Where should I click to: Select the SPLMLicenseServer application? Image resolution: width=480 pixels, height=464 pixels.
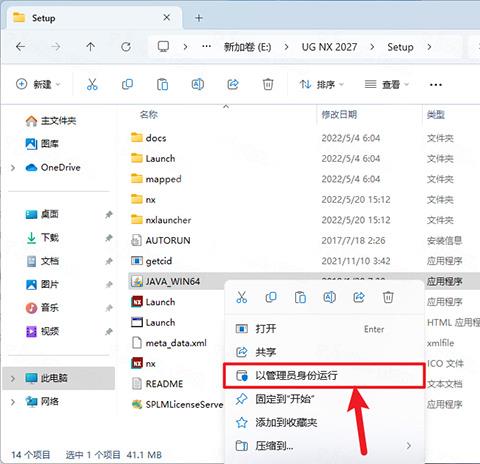coord(177,404)
